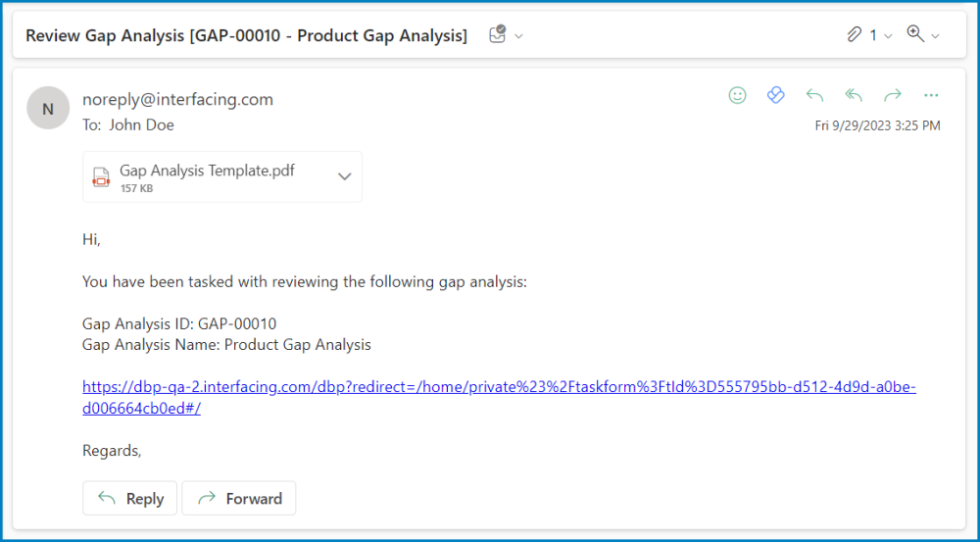
Task: Expand the attachment count dropdown arrow
Action: (888, 36)
